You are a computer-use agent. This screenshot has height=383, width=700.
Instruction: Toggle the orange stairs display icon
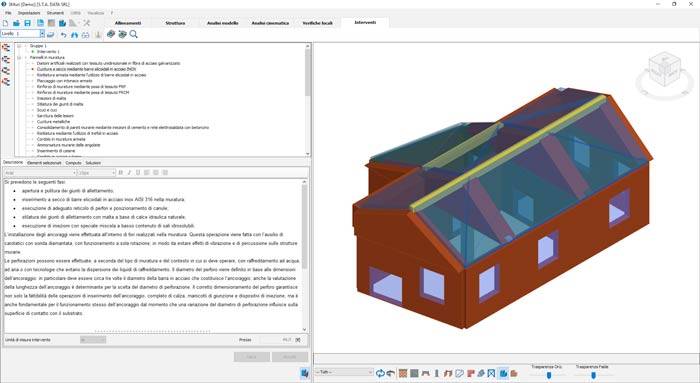(x=448, y=373)
